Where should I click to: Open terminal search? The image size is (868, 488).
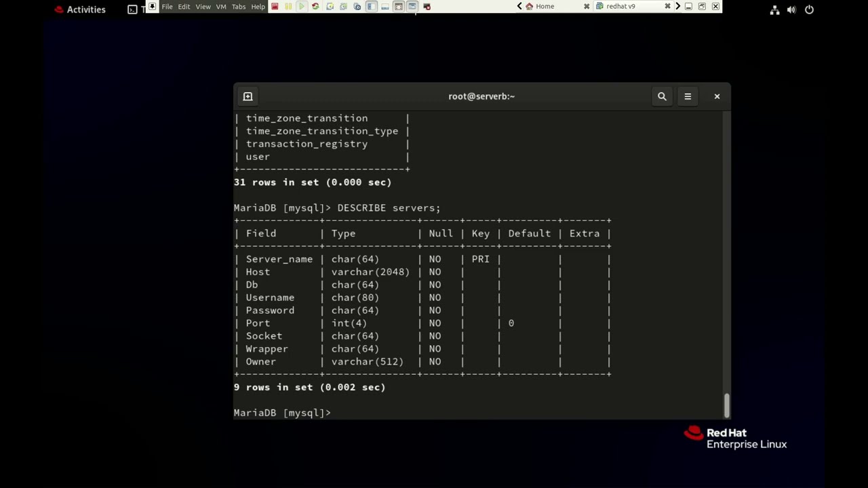tap(662, 96)
